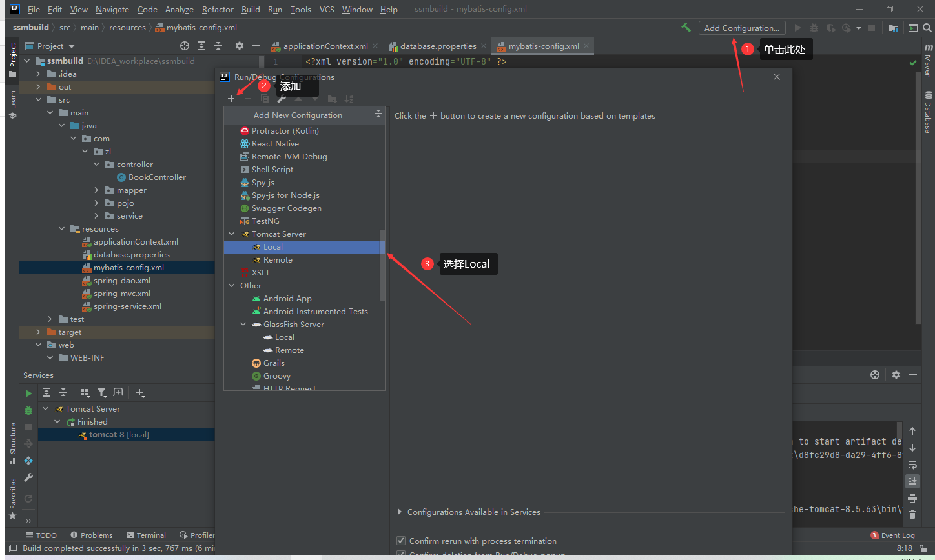The image size is (935, 560).
Task: Click Collapse All icon in Project panel header
Action: click(218, 46)
